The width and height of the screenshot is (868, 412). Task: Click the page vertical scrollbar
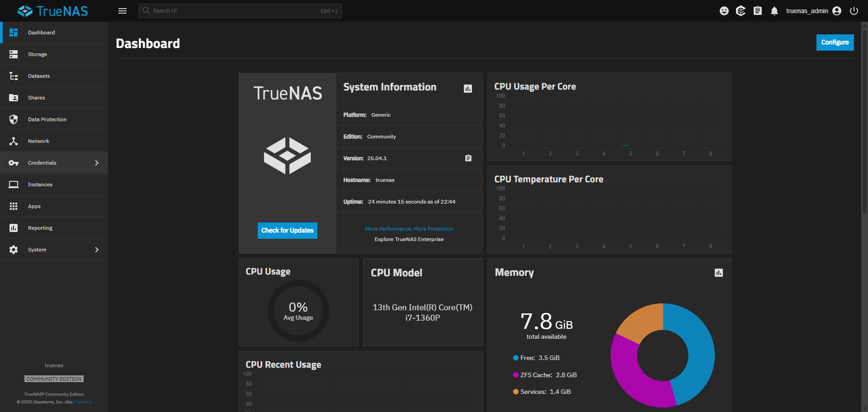[x=864, y=122]
